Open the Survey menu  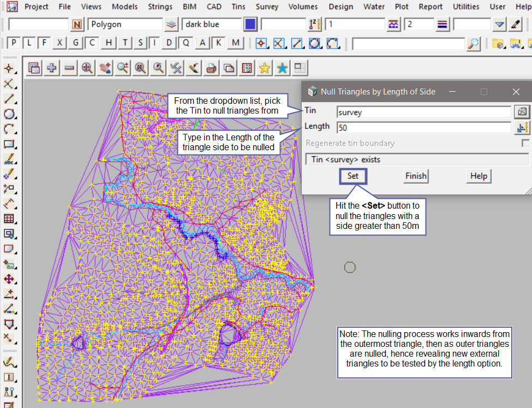(x=267, y=7)
